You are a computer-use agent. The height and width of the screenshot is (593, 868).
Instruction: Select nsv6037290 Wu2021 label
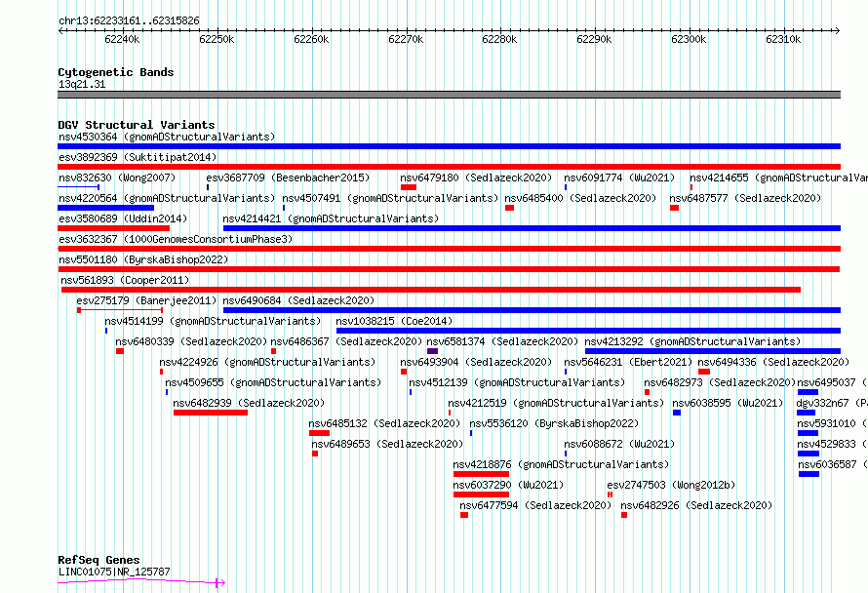[508, 485]
